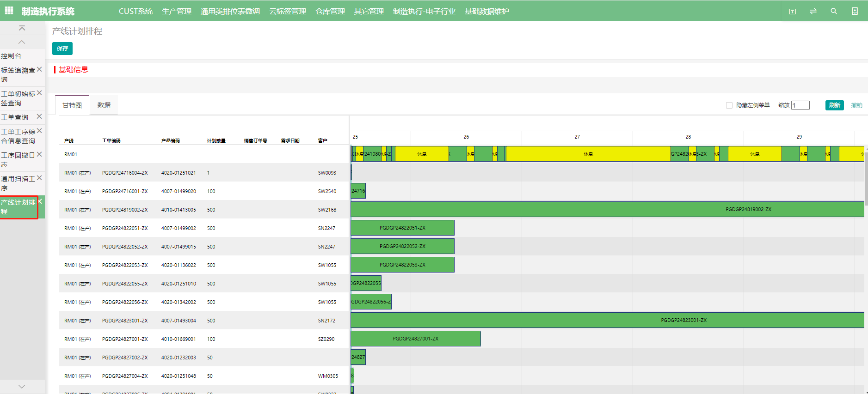The image size is (868, 394).
Task: Click the Gantt vertical scrollbar
Action: (866, 178)
